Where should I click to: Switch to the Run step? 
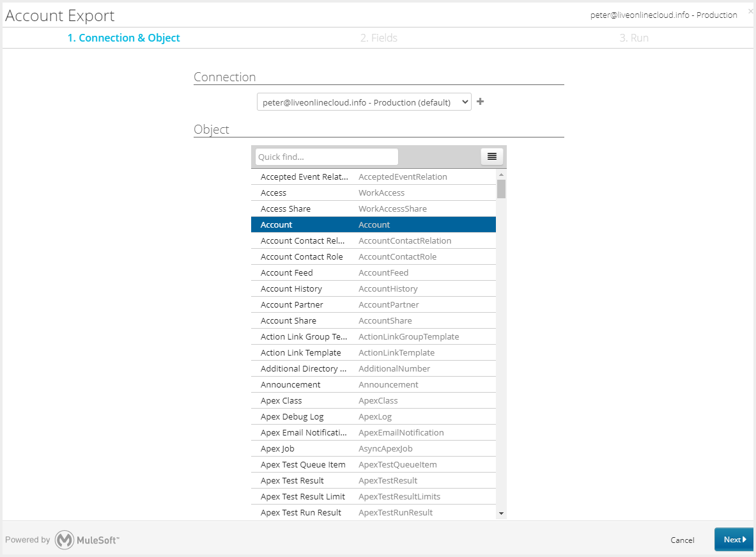pos(633,38)
